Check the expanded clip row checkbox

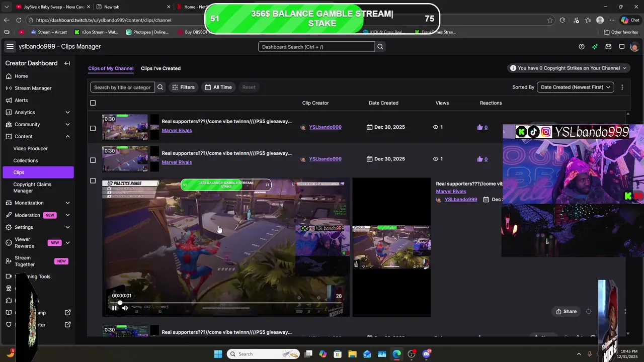click(x=93, y=180)
